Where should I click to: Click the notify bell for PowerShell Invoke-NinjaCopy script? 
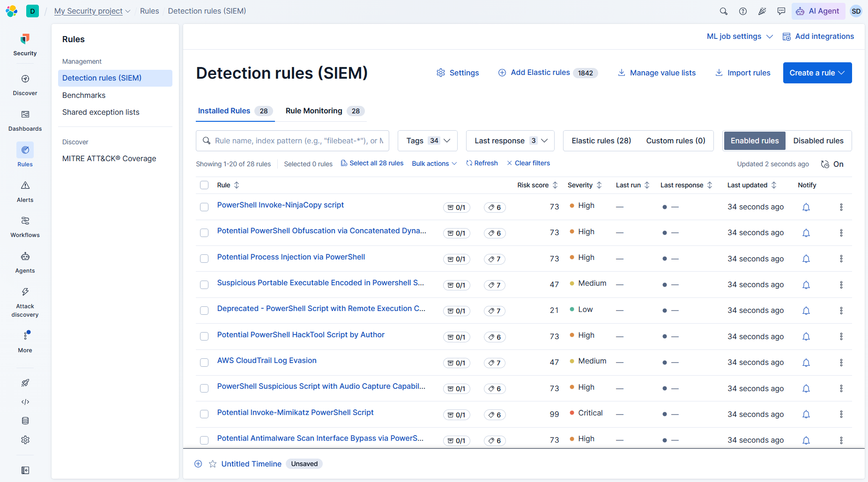pos(806,207)
